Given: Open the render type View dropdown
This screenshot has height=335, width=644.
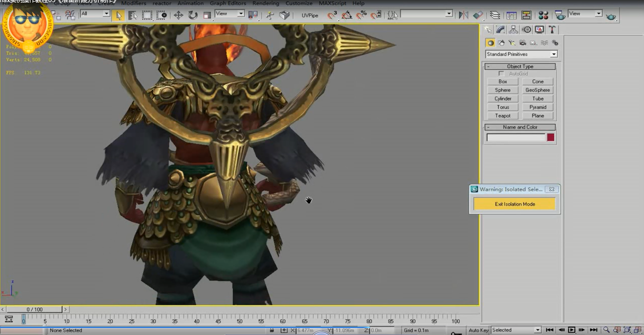Looking at the screenshot, I should (x=585, y=13).
